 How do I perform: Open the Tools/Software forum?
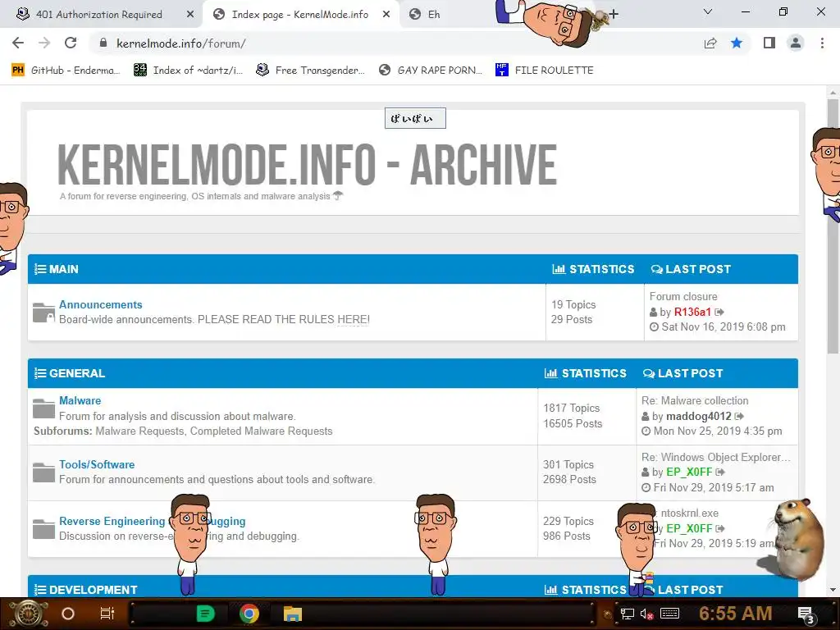click(x=97, y=464)
